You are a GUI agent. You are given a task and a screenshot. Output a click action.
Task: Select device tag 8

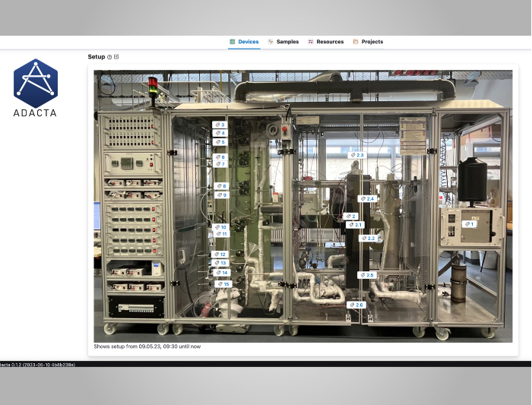(x=222, y=186)
